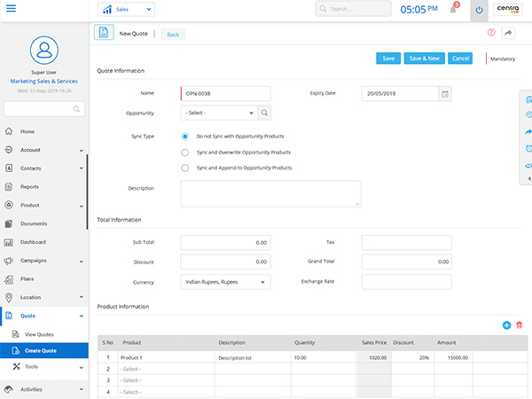The height and width of the screenshot is (399, 532).
Task: Click the Reports icon in sidebar
Action: point(9,186)
